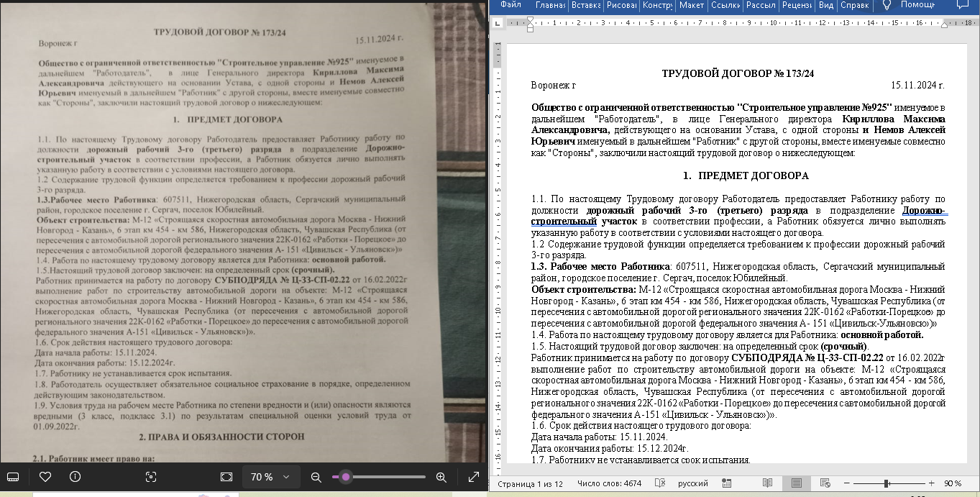Switch Word to Read Mode view

(x=768, y=483)
